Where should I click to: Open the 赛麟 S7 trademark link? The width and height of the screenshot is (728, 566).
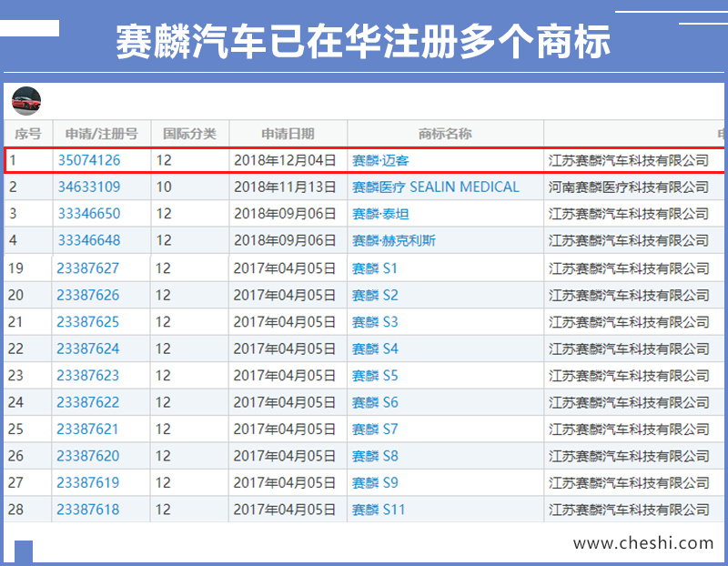click(x=375, y=429)
